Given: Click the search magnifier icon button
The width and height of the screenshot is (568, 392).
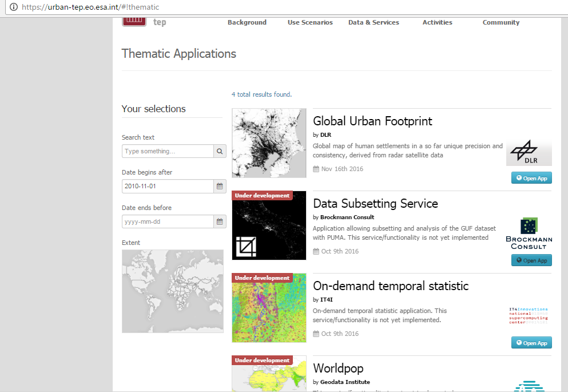Looking at the screenshot, I should point(220,151).
